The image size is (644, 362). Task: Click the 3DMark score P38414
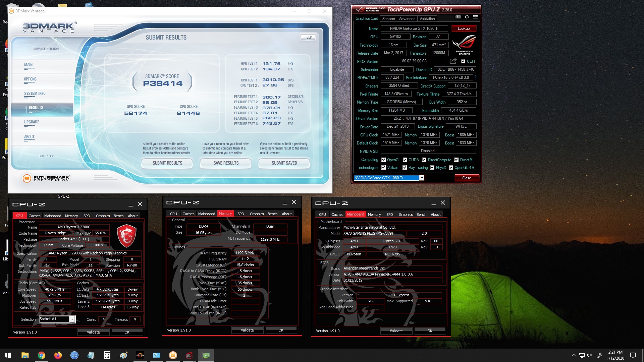163,83
